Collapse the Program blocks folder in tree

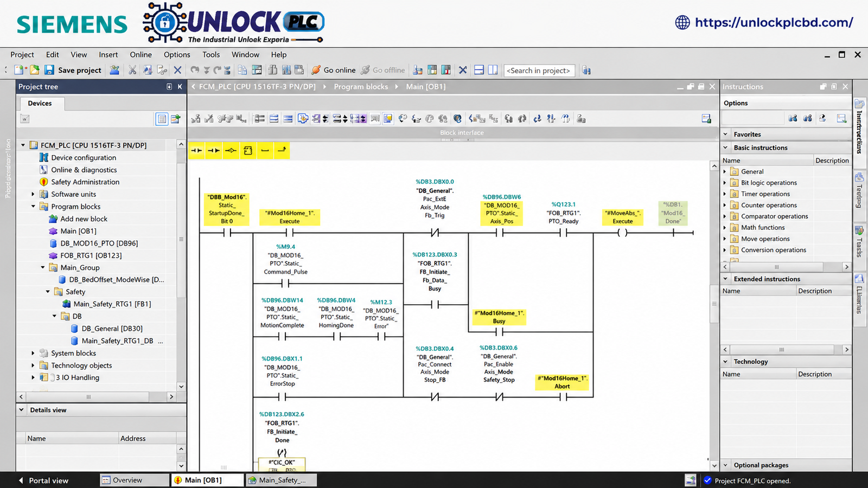pyautogui.click(x=33, y=207)
